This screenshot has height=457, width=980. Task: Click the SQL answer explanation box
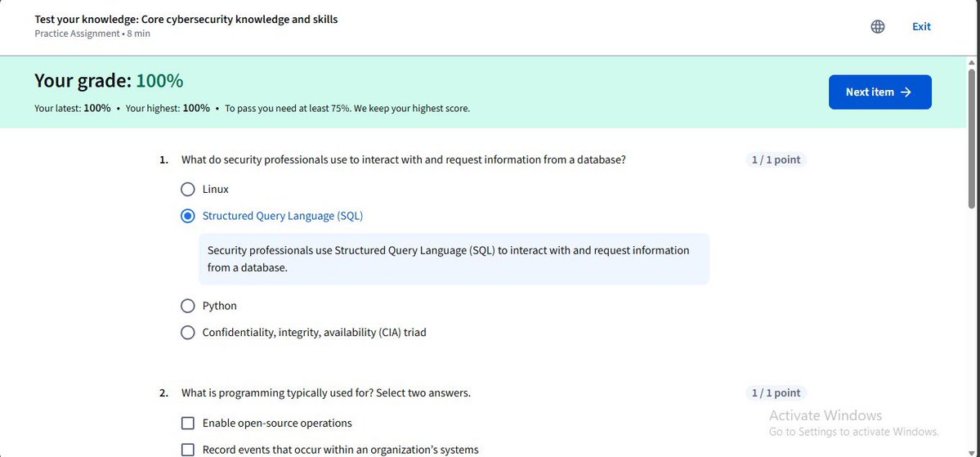pos(454,259)
